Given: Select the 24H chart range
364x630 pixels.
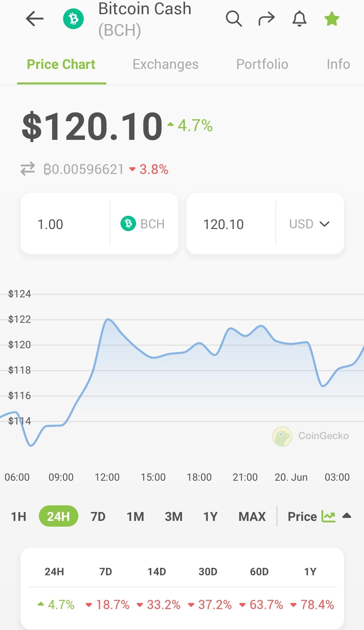Looking at the screenshot, I should (58, 516).
